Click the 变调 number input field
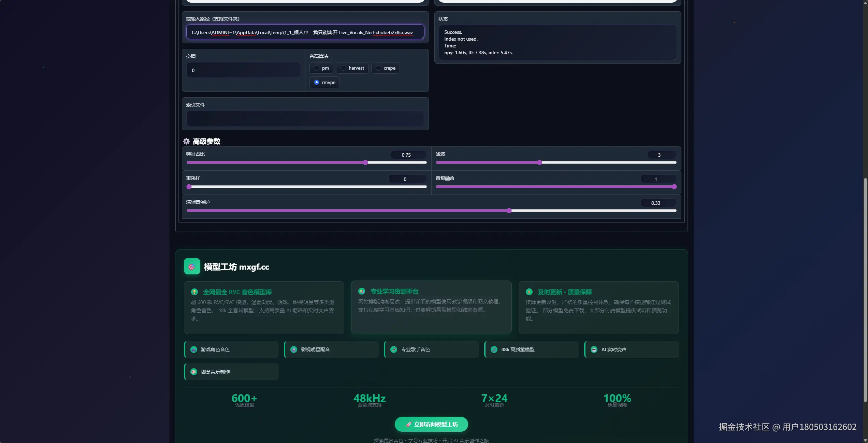The height and width of the screenshot is (443, 868). click(243, 70)
